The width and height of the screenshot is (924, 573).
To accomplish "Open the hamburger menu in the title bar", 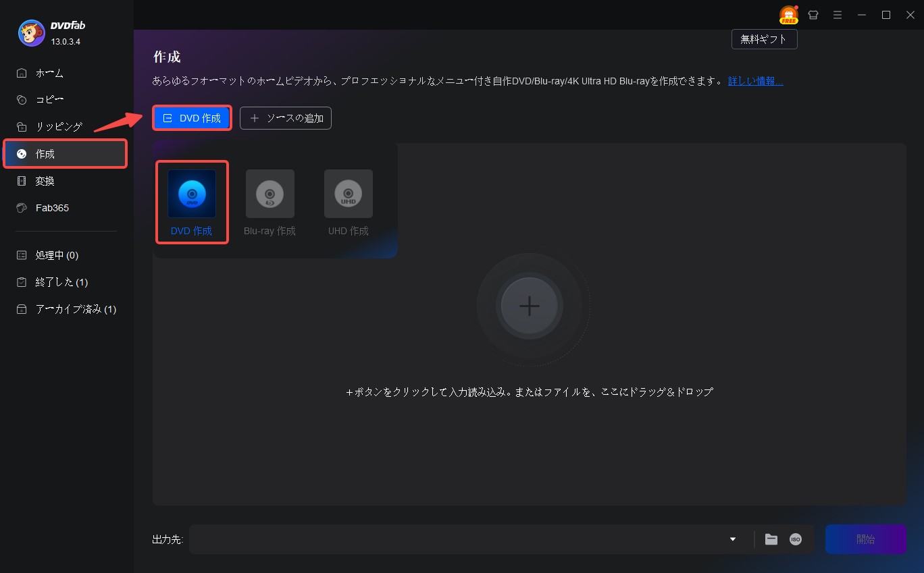I will (x=838, y=15).
